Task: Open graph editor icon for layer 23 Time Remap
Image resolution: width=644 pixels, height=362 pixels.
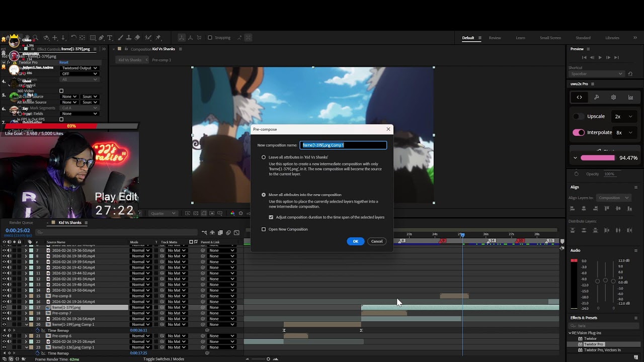Action: [43, 353]
